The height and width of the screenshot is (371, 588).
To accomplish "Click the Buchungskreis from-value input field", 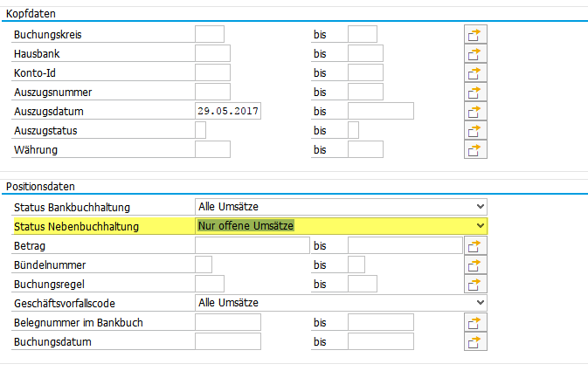I will [x=210, y=35].
